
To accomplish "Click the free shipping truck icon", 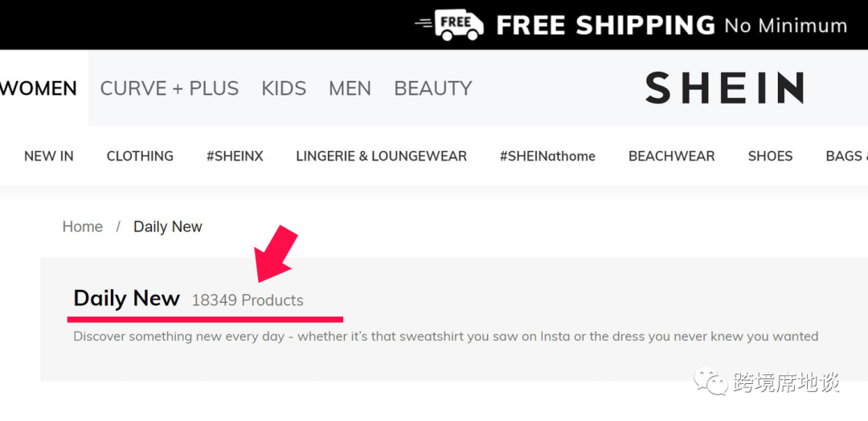I will [449, 25].
